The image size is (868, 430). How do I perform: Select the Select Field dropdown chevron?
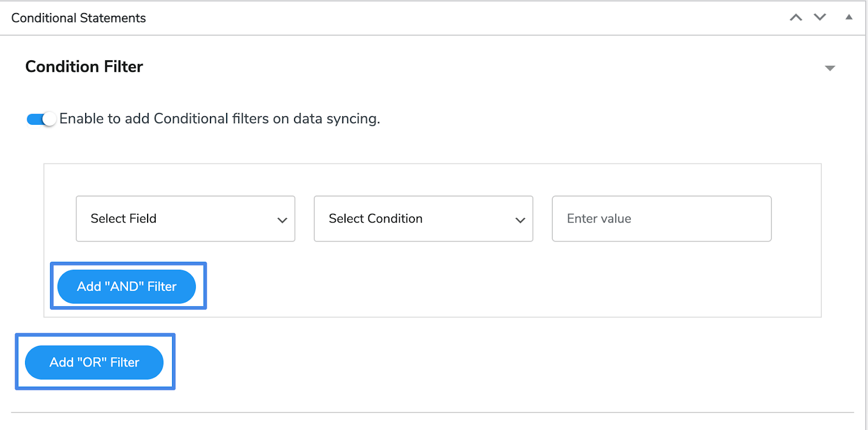pyautogui.click(x=282, y=219)
